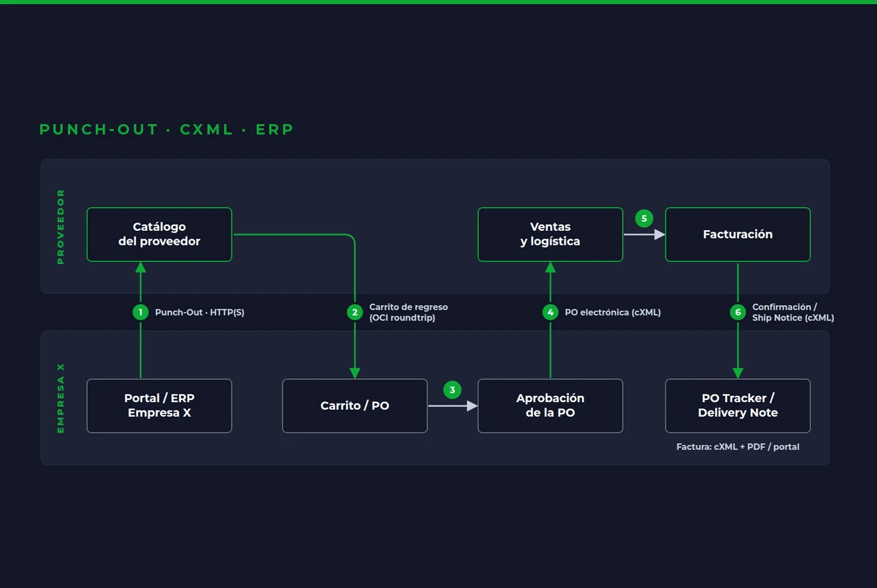Screen dimensions: 877x588
Task: Click the green step 2 circle
Action: point(355,312)
